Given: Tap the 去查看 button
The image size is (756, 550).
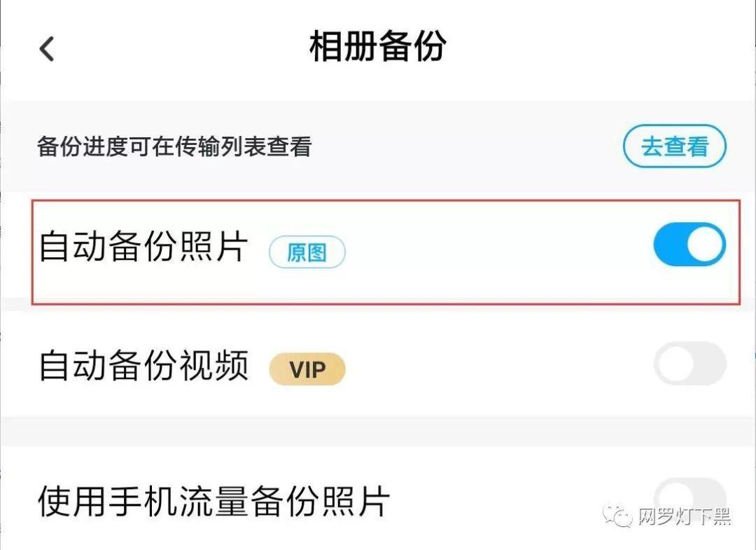Looking at the screenshot, I should tap(673, 146).
